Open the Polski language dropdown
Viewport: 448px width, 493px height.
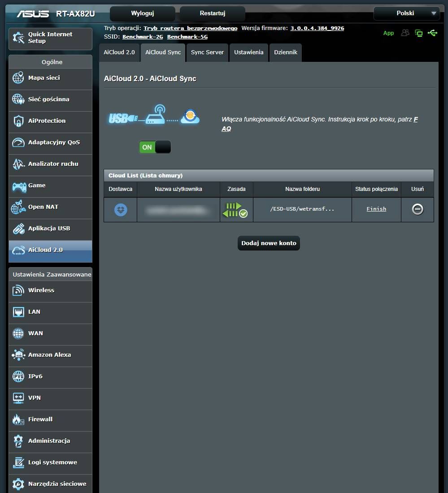406,13
